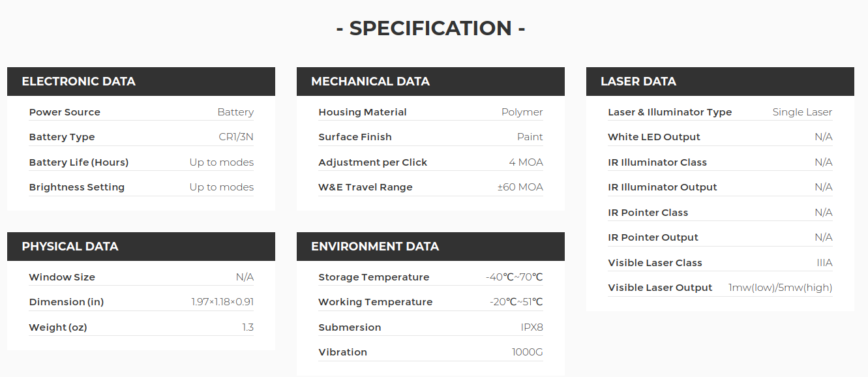Click the Storage Temperature value
868x377 pixels.
(515, 277)
